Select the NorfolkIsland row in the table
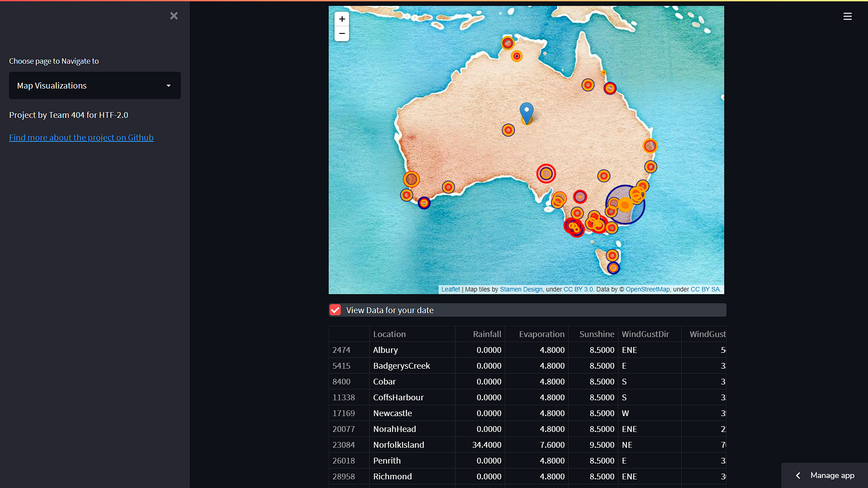 398,445
